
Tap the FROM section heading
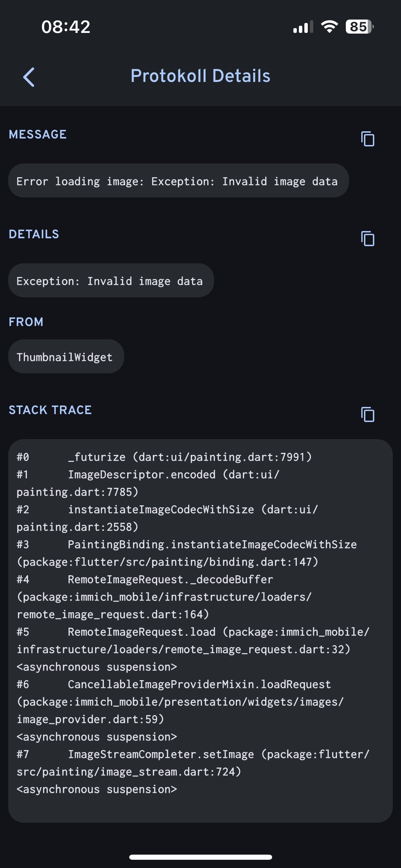[26, 322]
